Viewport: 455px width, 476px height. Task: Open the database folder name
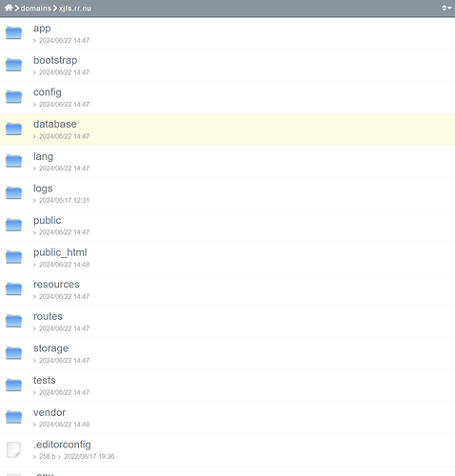click(x=55, y=124)
